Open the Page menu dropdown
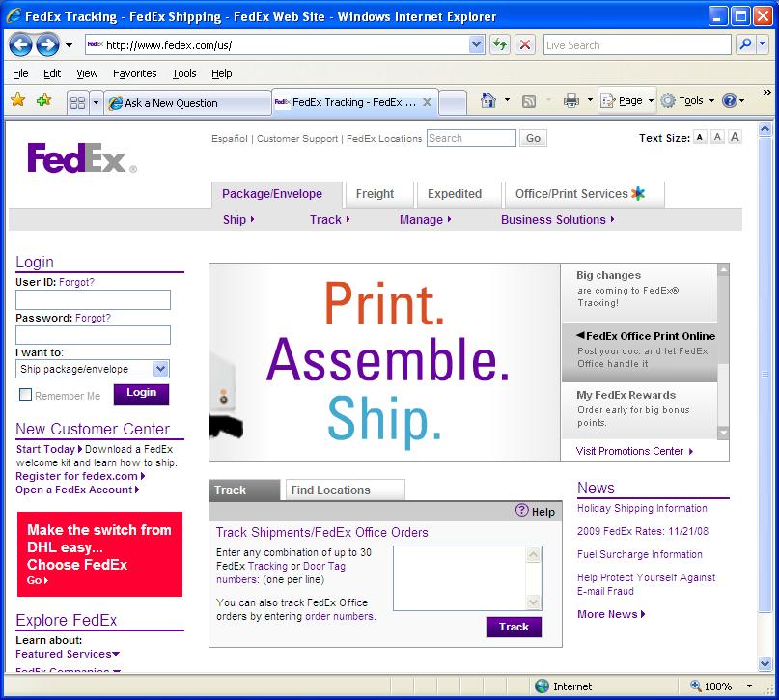Viewport: 779px width, 700px height. pos(628,100)
